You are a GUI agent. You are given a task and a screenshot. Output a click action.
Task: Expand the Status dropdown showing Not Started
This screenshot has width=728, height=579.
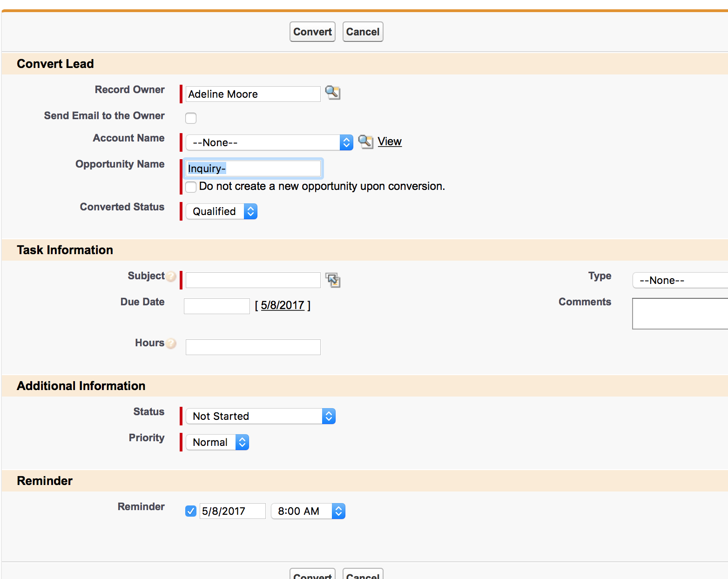point(260,416)
